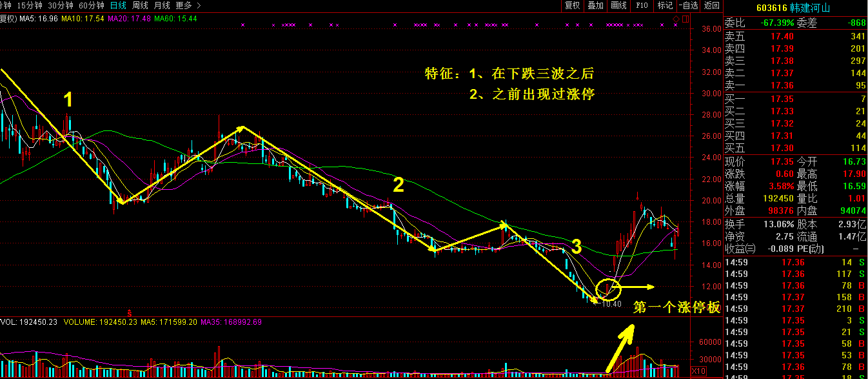
Task: Click the circled first limit-up candle
Action: tap(607, 288)
